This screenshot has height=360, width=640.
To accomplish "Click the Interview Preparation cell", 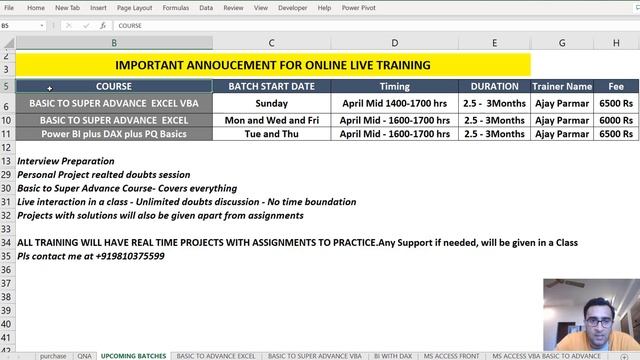I will [x=66, y=161].
